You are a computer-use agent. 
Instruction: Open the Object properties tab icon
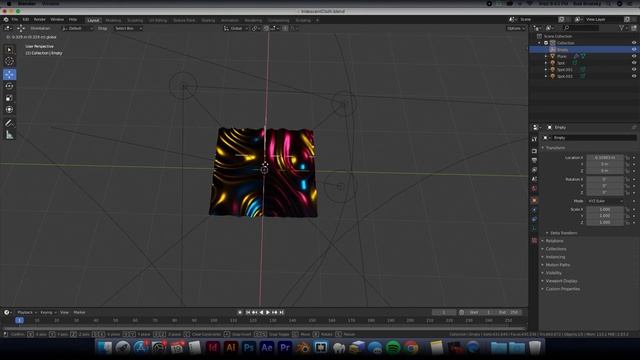pyautogui.click(x=534, y=200)
